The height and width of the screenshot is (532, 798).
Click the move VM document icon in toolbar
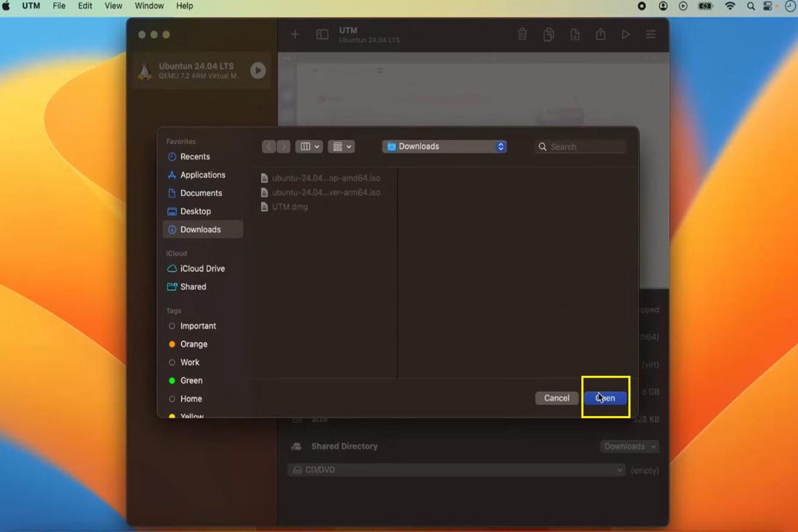point(575,34)
